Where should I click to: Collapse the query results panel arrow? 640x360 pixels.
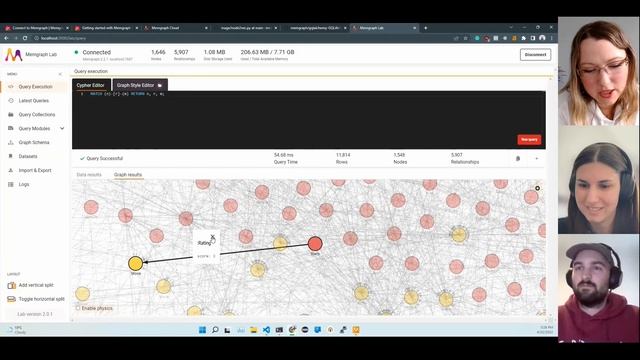coord(537,158)
